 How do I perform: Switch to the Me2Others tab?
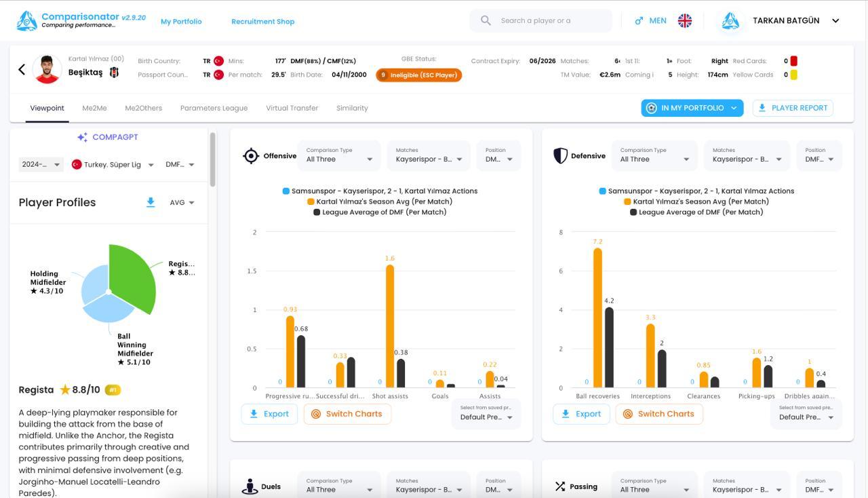(143, 108)
